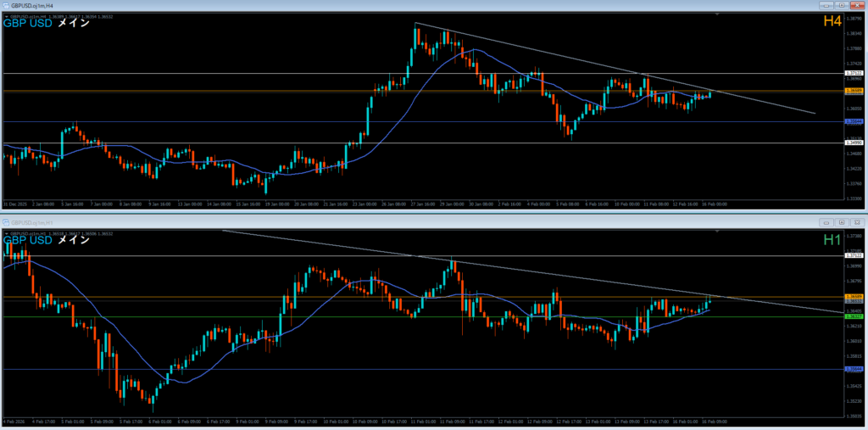The image size is (868, 430).
Task: Close the H4 chart window
Action: click(856, 5)
